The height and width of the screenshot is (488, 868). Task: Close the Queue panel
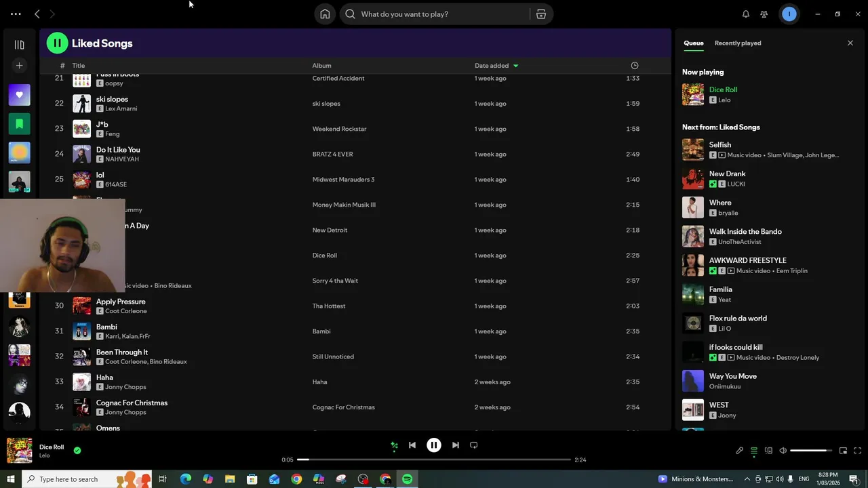tap(850, 43)
